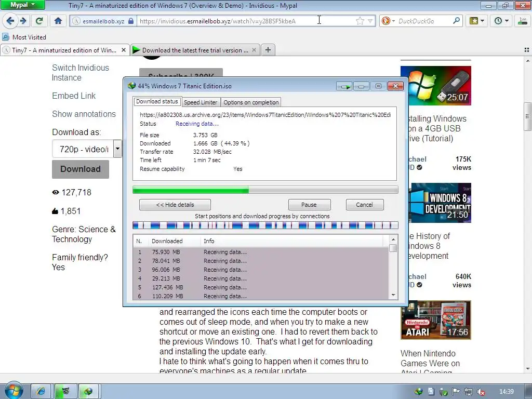532x399 pixels.
Task: Open the Mypal application menu
Action: click(x=22, y=5)
